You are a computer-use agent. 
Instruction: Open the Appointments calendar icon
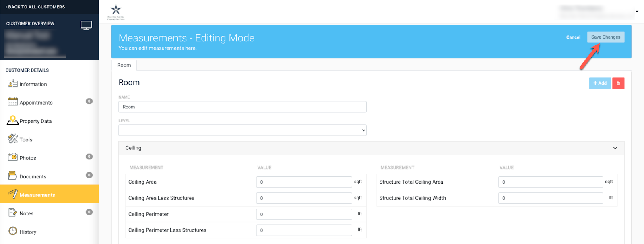(12, 102)
